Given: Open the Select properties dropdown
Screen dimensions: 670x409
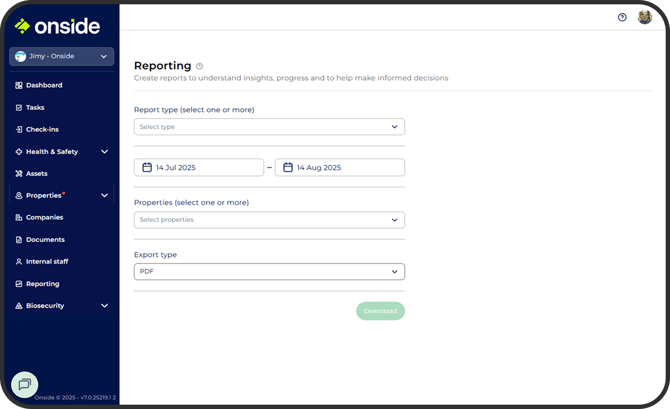Looking at the screenshot, I should pyautogui.click(x=269, y=220).
